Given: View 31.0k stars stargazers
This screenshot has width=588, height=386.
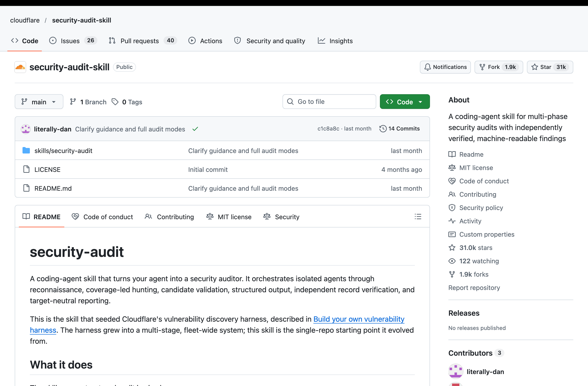Looking at the screenshot, I should click(470, 248).
